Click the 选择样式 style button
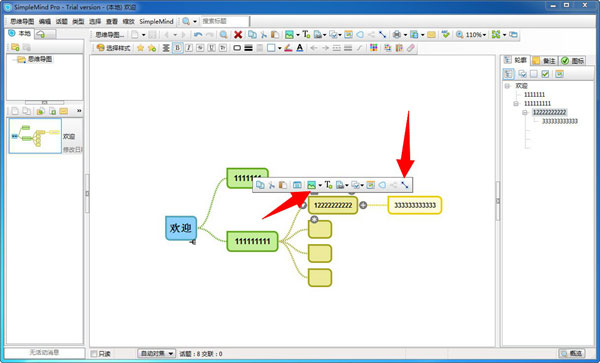This screenshot has width=600, height=363. click(114, 48)
